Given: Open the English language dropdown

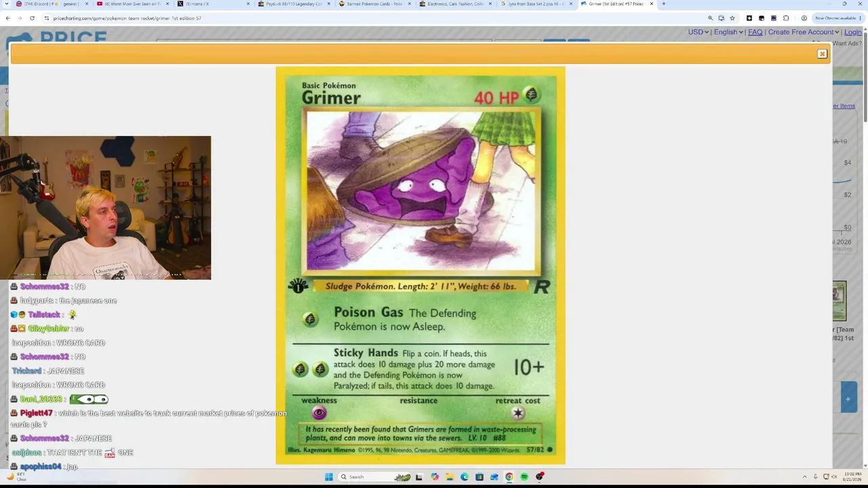Looking at the screenshot, I should tap(728, 32).
